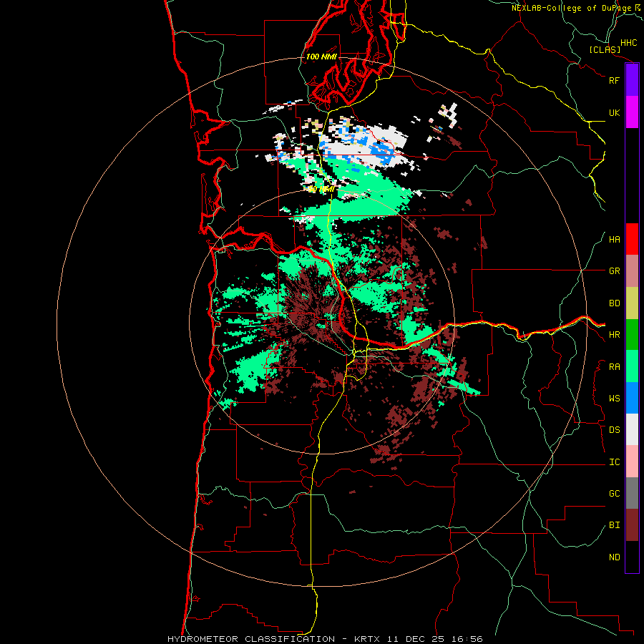Click the BD legend label text
Viewport: 644px width, 644px height.
click(x=614, y=303)
